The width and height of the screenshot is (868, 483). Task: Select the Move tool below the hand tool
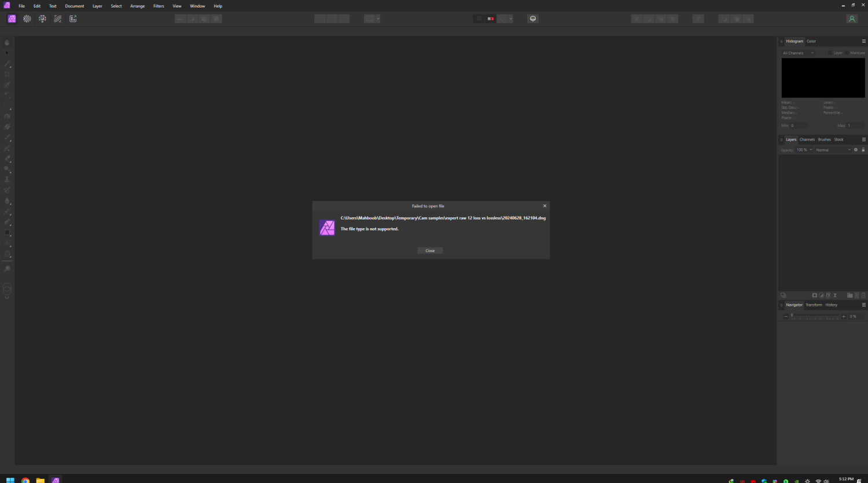coord(7,53)
